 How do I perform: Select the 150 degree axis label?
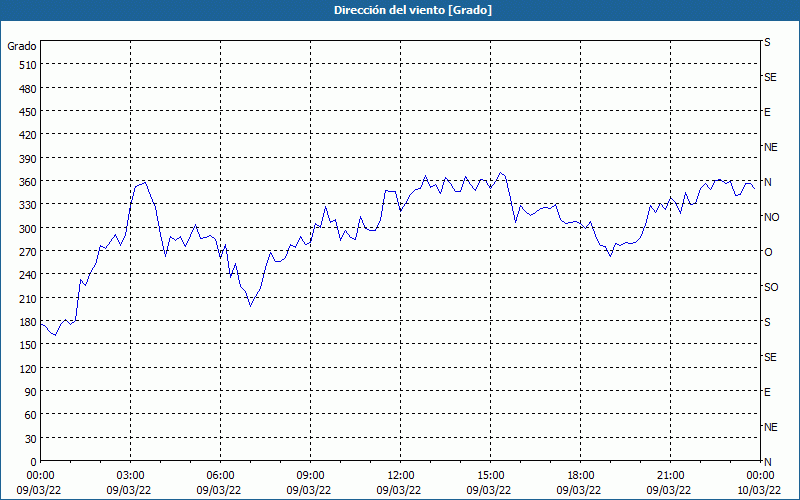[28, 345]
